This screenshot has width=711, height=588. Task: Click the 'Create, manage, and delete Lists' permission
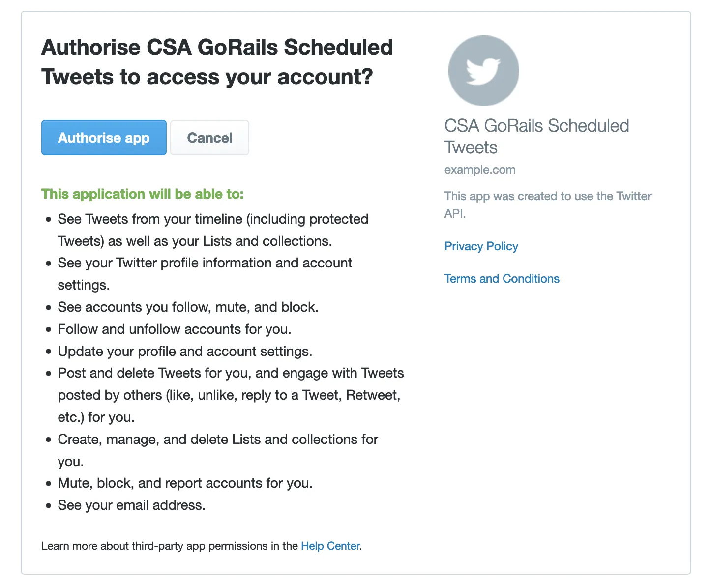point(217,449)
